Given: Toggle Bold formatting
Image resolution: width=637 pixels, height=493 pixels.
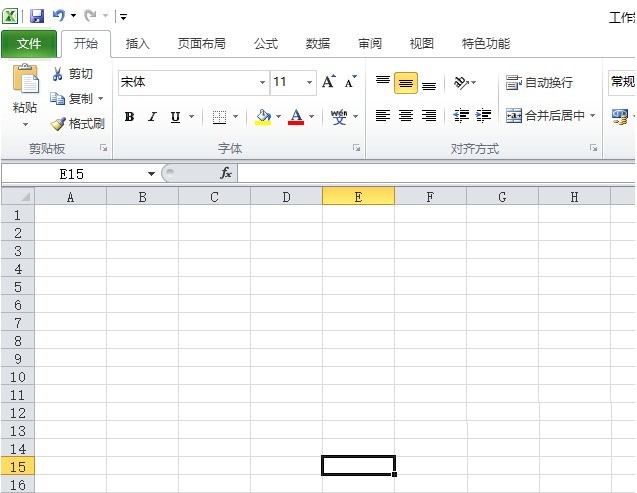Looking at the screenshot, I should 130,117.
